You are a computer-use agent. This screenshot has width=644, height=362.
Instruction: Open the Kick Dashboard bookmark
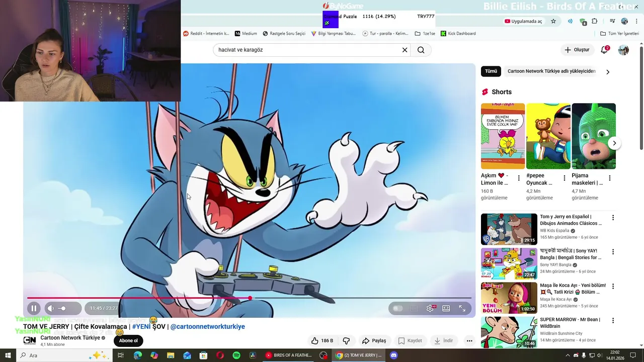pyautogui.click(x=458, y=34)
